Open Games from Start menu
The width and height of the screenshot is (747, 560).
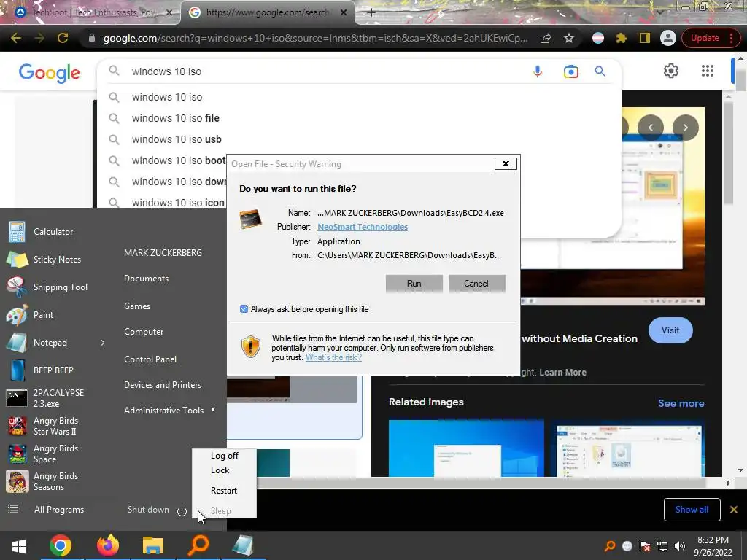(137, 306)
